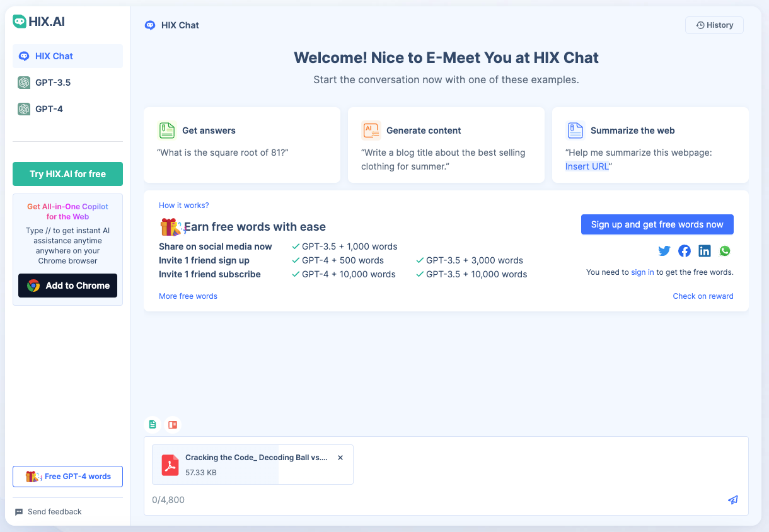The width and height of the screenshot is (769, 532).
Task: Click 'GPT-4 + 500 words' reward text
Action: pos(343,260)
